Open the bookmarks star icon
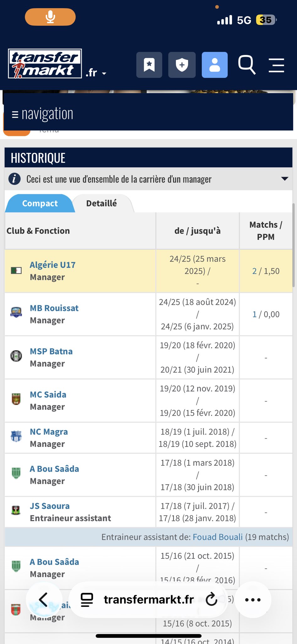The width and height of the screenshot is (297, 644). pyautogui.click(x=149, y=65)
